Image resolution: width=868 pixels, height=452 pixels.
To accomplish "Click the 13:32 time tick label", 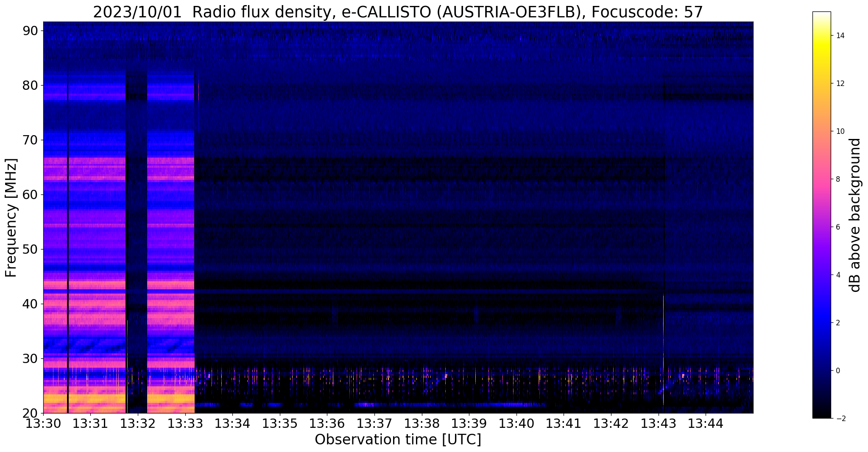I will pos(138,423).
